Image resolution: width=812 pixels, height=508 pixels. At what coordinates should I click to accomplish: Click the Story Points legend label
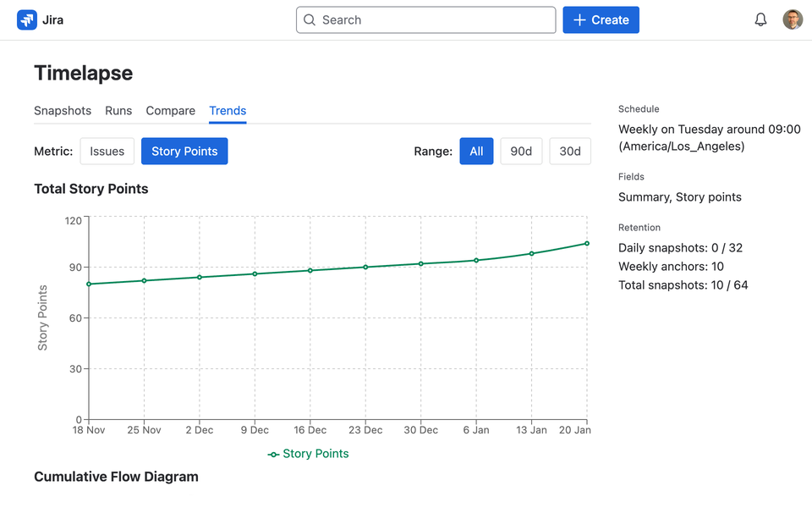coord(315,454)
